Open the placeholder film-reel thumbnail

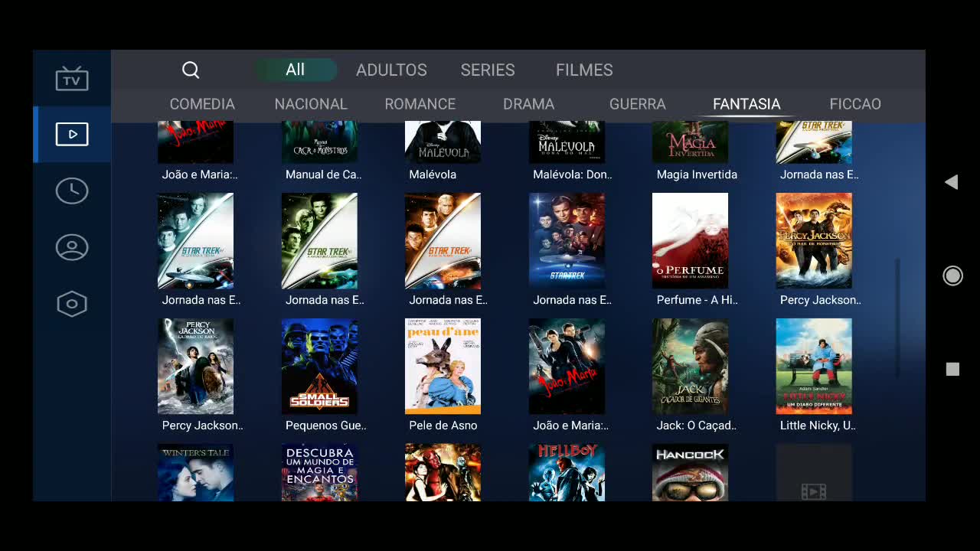click(814, 473)
